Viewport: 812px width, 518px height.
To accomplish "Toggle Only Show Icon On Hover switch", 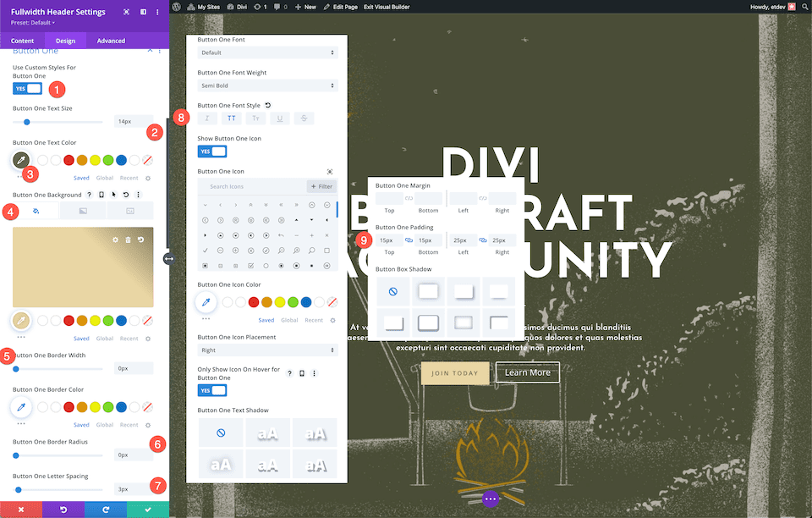I will [212, 390].
